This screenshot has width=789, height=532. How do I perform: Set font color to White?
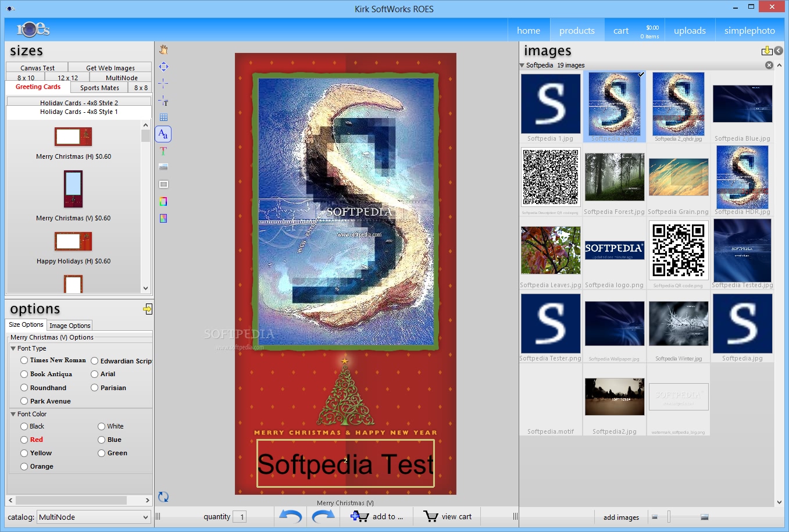click(x=102, y=427)
